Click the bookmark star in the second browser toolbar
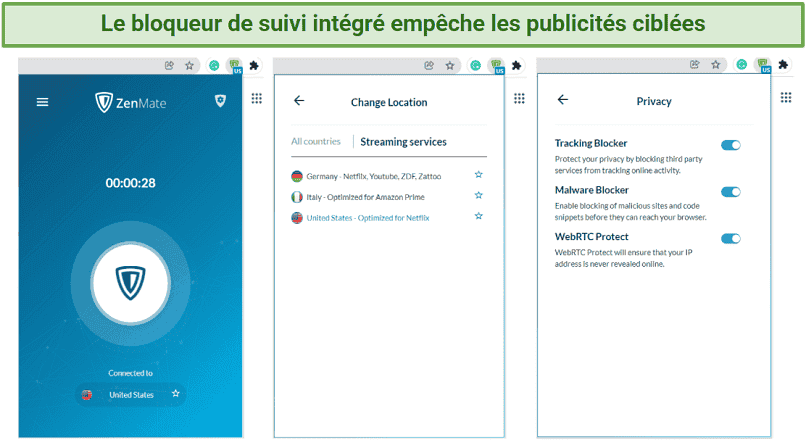The height and width of the screenshot is (440, 806). (450, 65)
